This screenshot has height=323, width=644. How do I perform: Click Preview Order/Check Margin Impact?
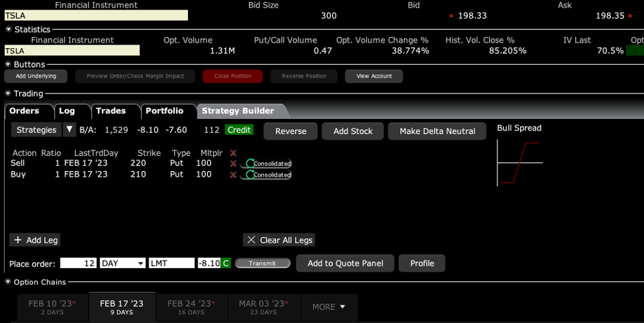tap(135, 76)
